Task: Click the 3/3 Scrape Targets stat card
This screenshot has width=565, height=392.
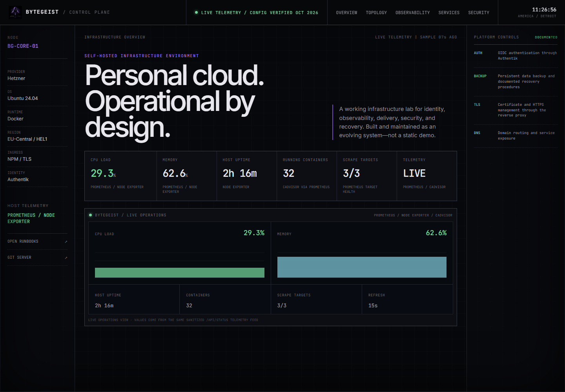Action: coord(367,176)
